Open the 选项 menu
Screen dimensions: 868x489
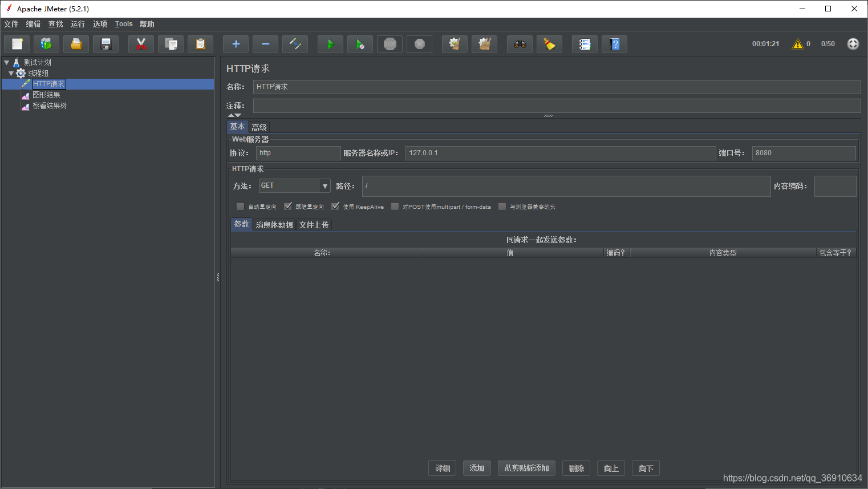click(x=100, y=24)
